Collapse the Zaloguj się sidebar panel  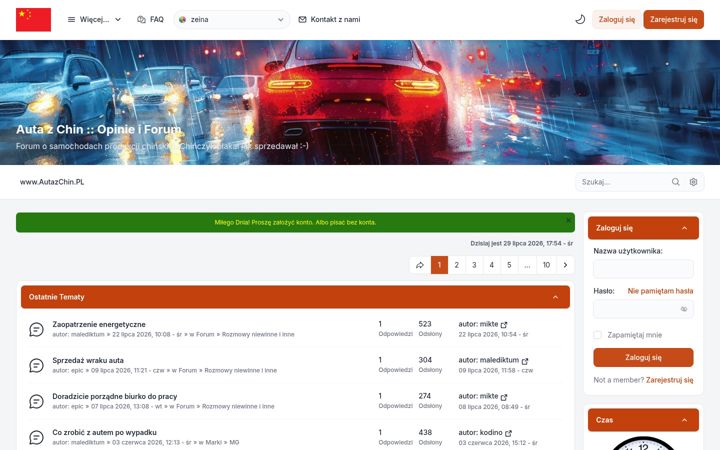684,228
